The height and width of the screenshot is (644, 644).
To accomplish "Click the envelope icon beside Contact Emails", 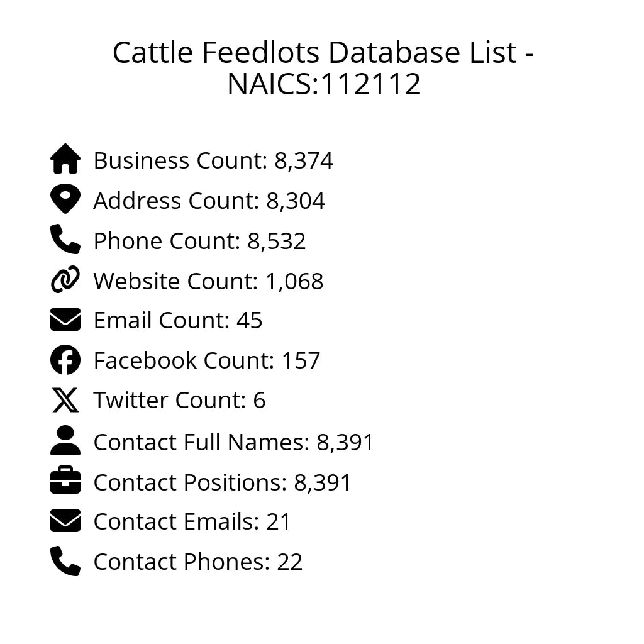I will click(x=65, y=521).
